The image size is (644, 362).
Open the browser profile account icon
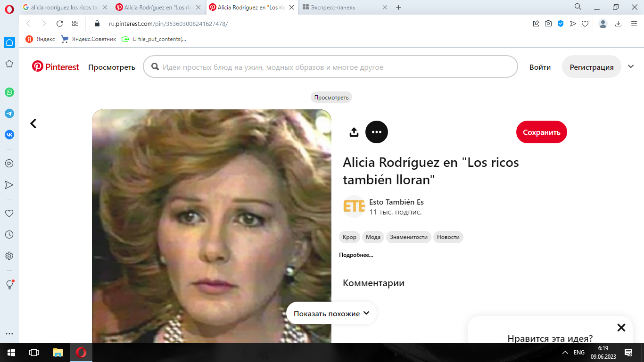click(603, 24)
